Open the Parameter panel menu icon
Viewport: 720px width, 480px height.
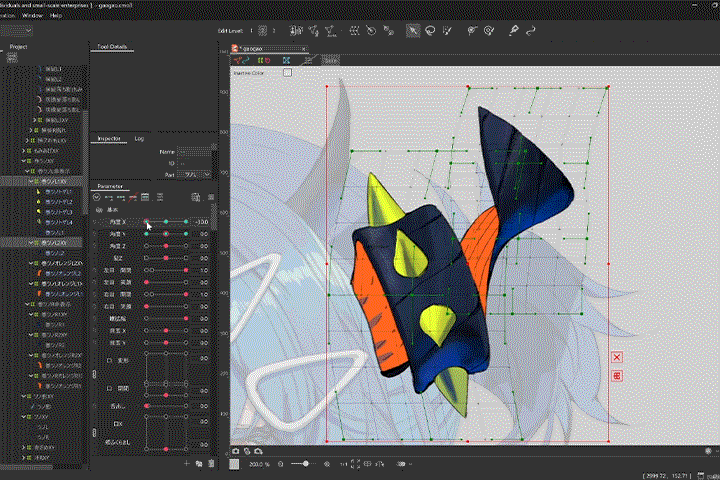click(211, 198)
